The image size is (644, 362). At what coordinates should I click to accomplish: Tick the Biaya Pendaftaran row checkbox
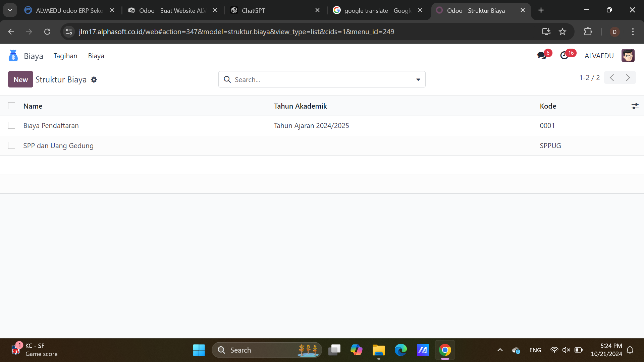[x=12, y=125]
